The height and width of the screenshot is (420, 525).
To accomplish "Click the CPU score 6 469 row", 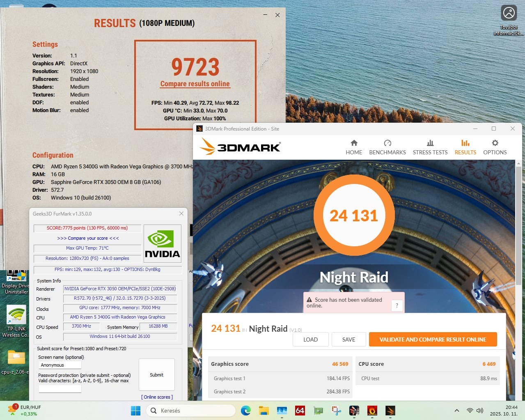I will coord(427,364).
